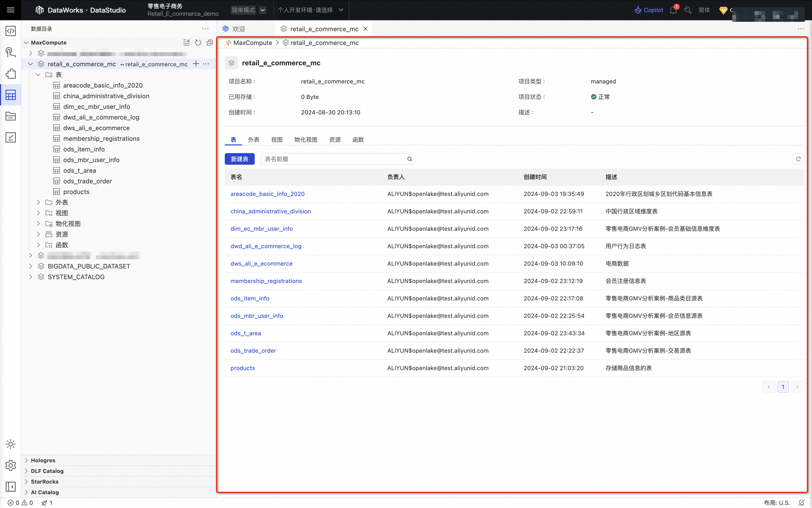Image resolution: width=812 pixels, height=508 pixels.
Task: Select membership_registrations in the tree
Action: [101, 138]
